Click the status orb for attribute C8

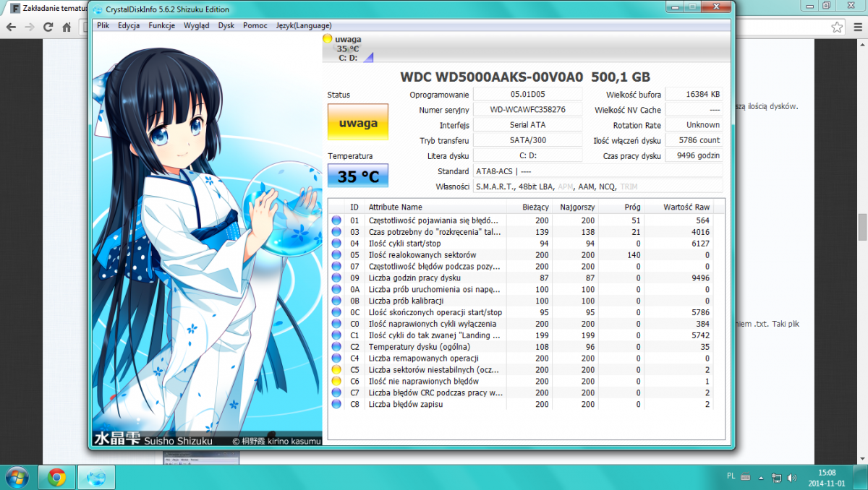pos(336,405)
